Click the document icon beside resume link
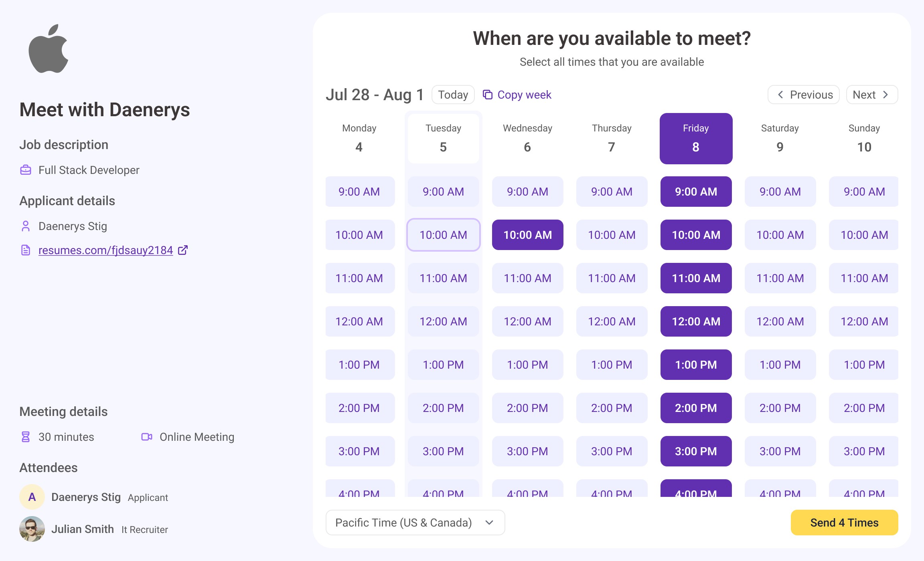The image size is (924, 561). (26, 250)
